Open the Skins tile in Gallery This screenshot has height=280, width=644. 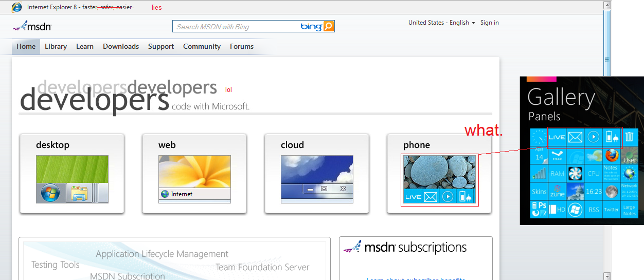click(539, 191)
